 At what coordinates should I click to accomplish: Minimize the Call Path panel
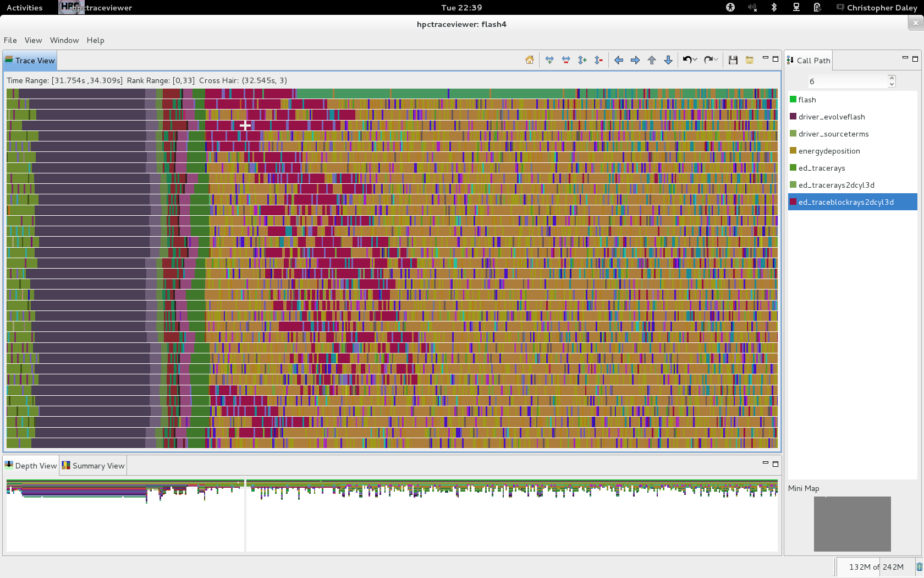(x=905, y=58)
